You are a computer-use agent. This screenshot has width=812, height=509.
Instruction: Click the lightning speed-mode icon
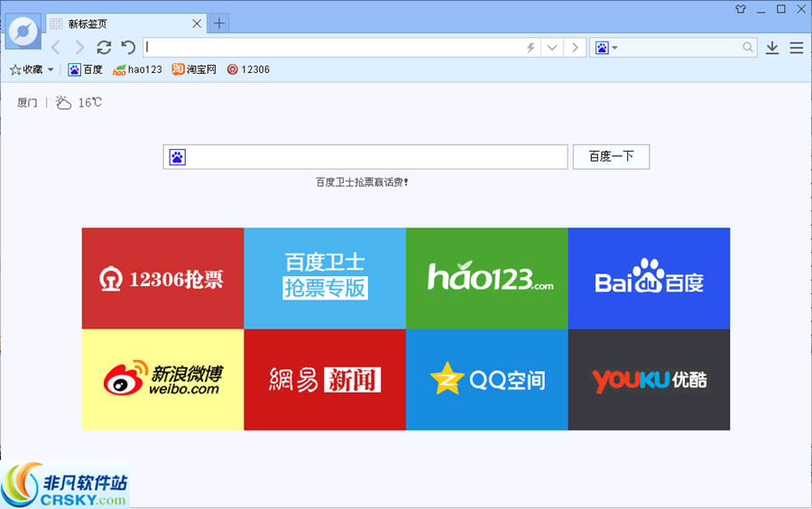pyautogui.click(x=531, y=48)
